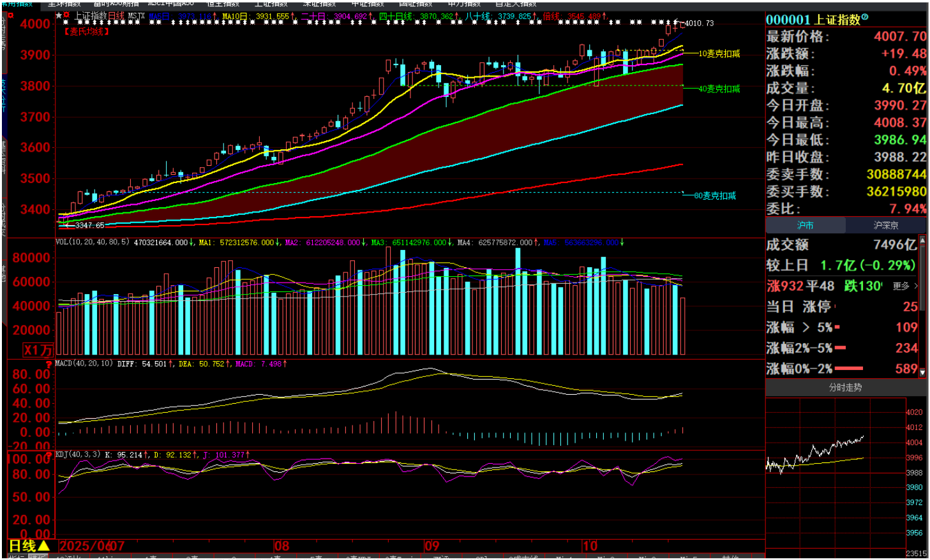
Task: Click the red square icon after the star
Action: [x=66, y=15]
